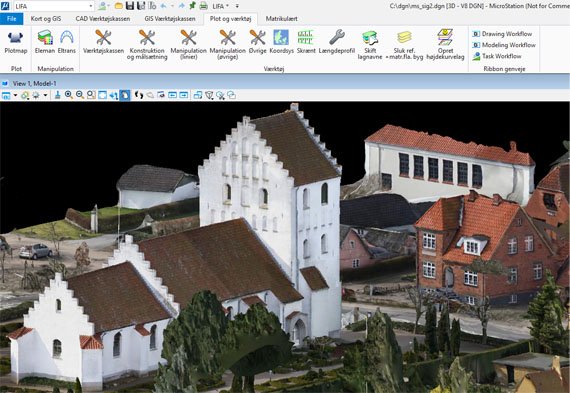
Task: Open the display style icon in view toolbar
Action: point(24,95)
